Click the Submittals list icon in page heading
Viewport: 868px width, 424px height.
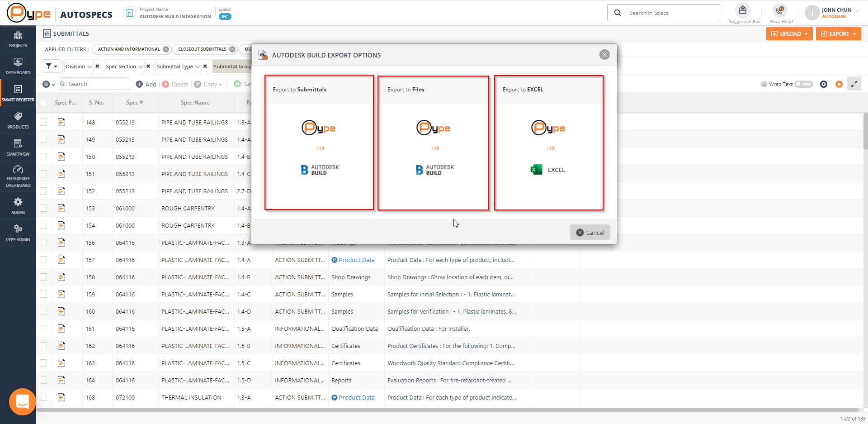(47, 33)
